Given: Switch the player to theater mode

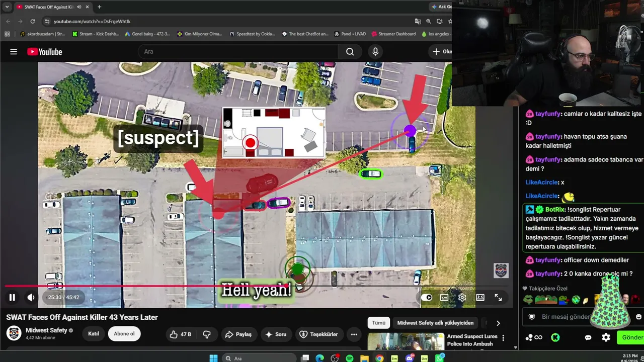Looking at the screenshot, I should 480,297.
